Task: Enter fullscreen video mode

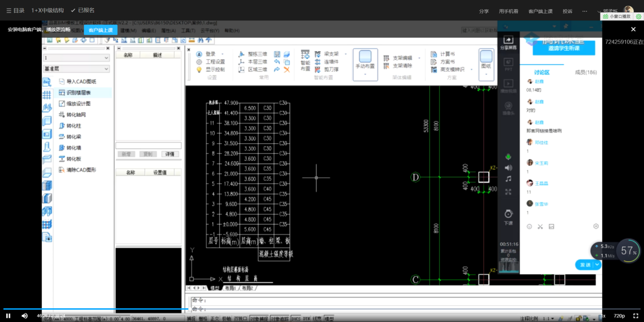Action: pos(635,315)
